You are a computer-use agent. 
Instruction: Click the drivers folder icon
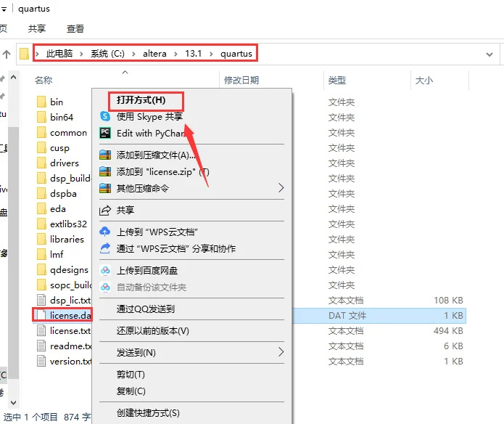coord(41,163)
